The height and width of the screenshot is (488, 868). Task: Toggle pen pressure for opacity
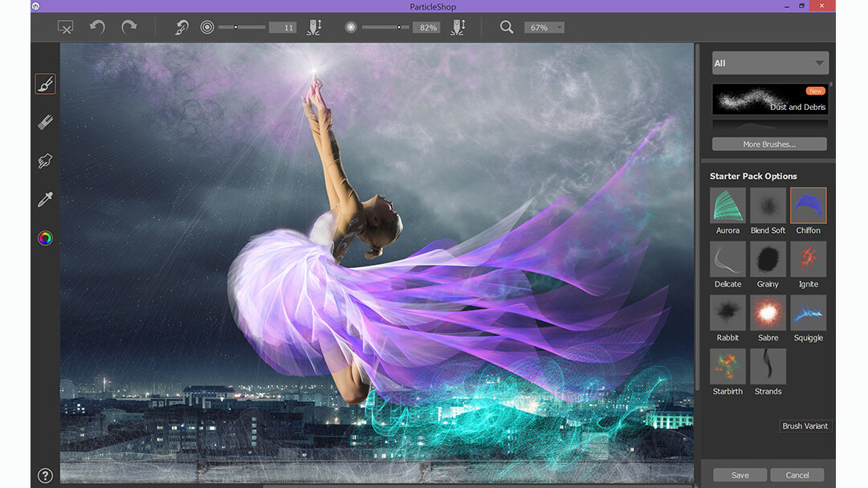[457, 27]
